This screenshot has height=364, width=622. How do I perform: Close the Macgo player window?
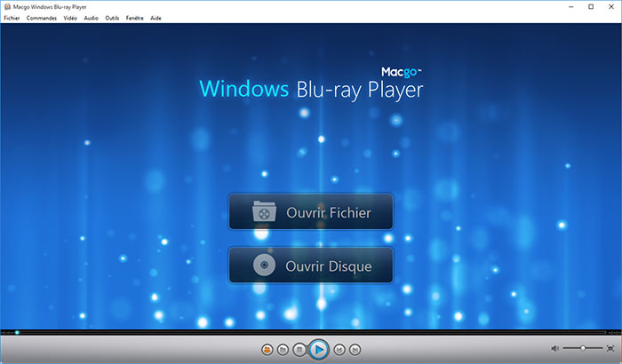click(x=611, y=7)
